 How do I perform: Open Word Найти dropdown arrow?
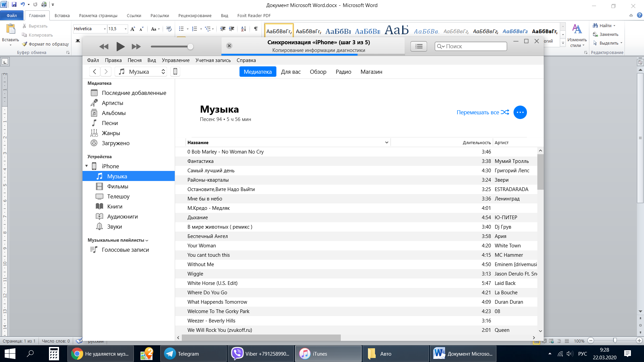614,26
